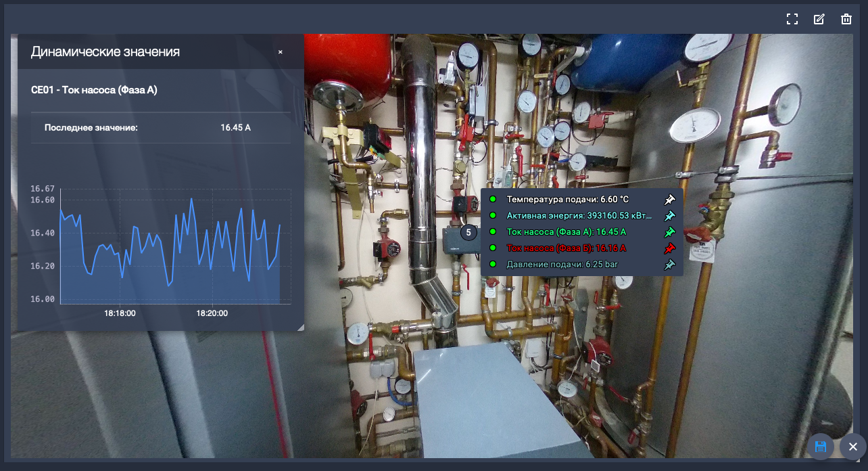This screenshot has width=868, height=471.
Task: Click Ток насоса (Фаза Б): 16.16 A text
Action: (566, 248)
